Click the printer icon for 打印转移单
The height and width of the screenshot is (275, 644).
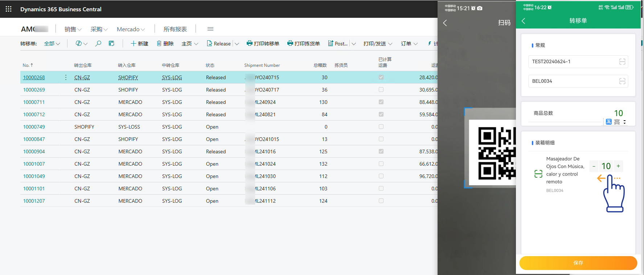pos(249,44)
